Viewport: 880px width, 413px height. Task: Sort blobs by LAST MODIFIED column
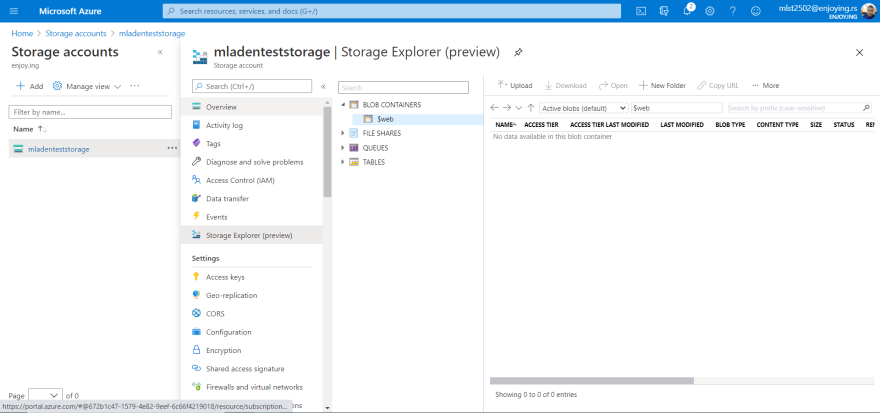click(682, 125)
